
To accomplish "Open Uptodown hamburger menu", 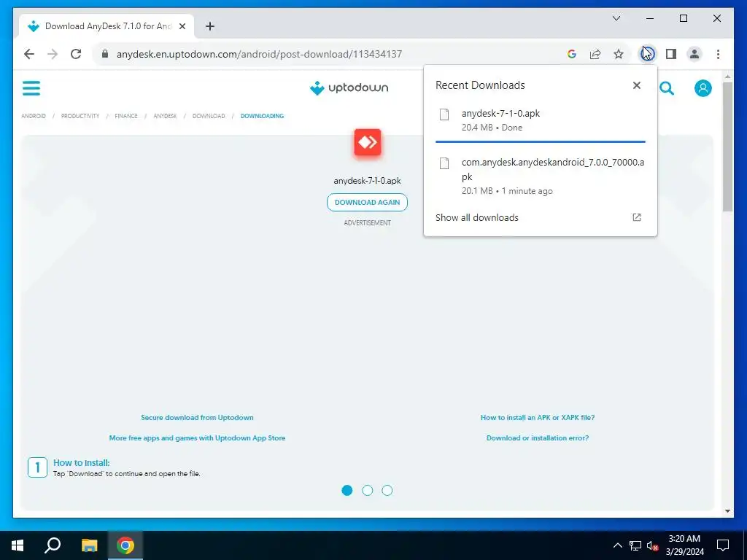I will pyautogui.click(x=31, y=88).
